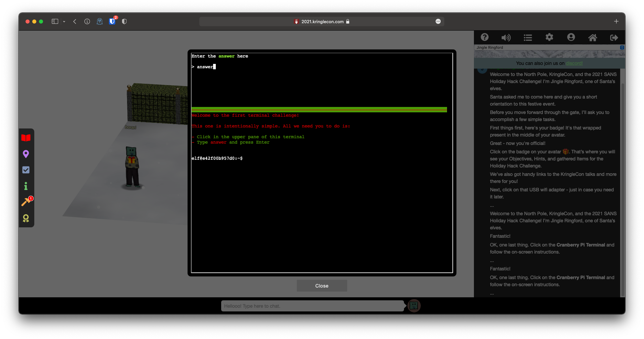Image resolution: width=644 pixels, height=339 pixels.
Task: Go home using the house icon
Action: (593, 37)
